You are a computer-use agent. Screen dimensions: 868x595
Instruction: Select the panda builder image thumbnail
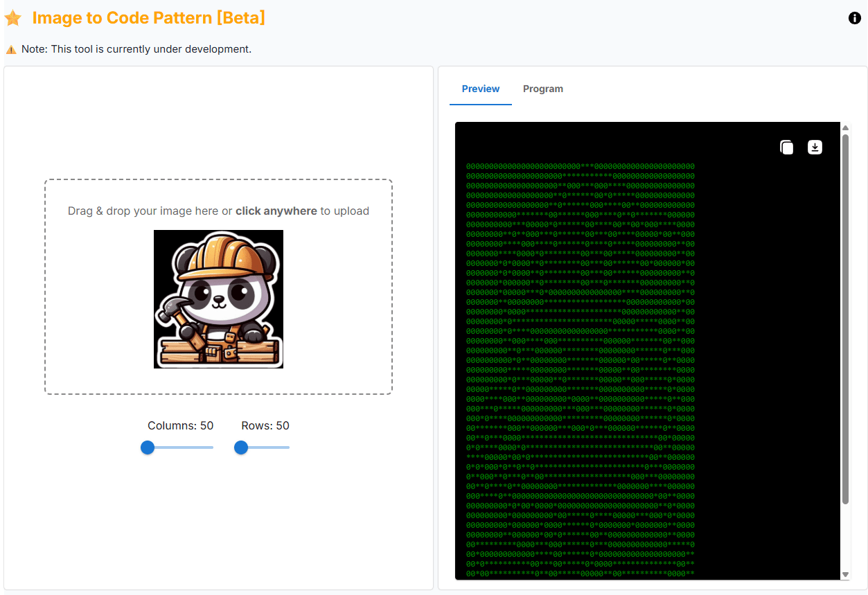click(x=218, y=299)
